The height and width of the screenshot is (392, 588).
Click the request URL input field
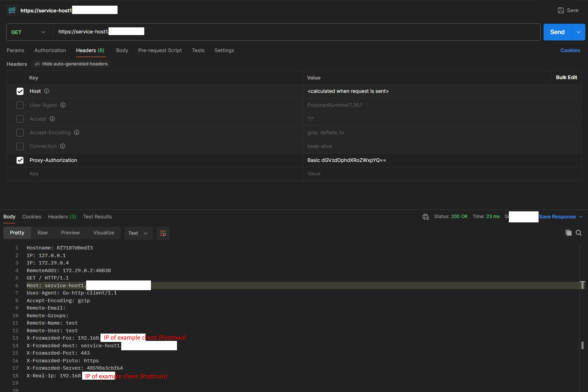pos(297,32)
